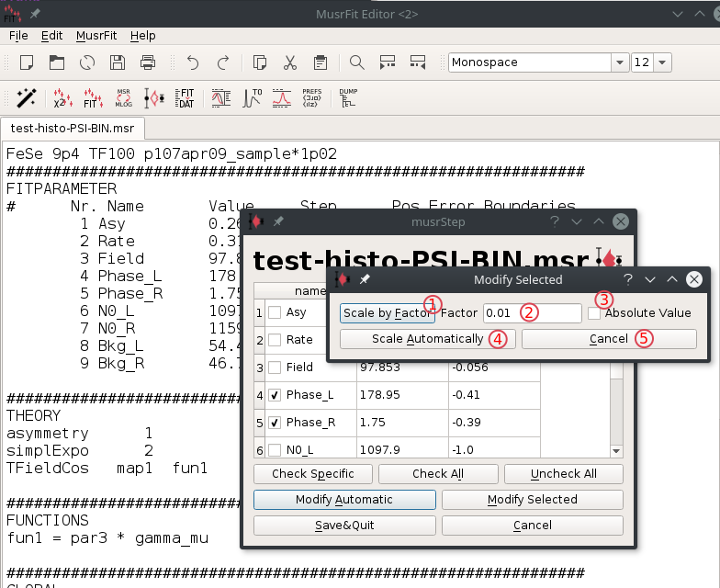Image resolution: width=720 pixels, height=588 pixels.
Task: Open the Find magnifier tool
Action: click(357, 62)
